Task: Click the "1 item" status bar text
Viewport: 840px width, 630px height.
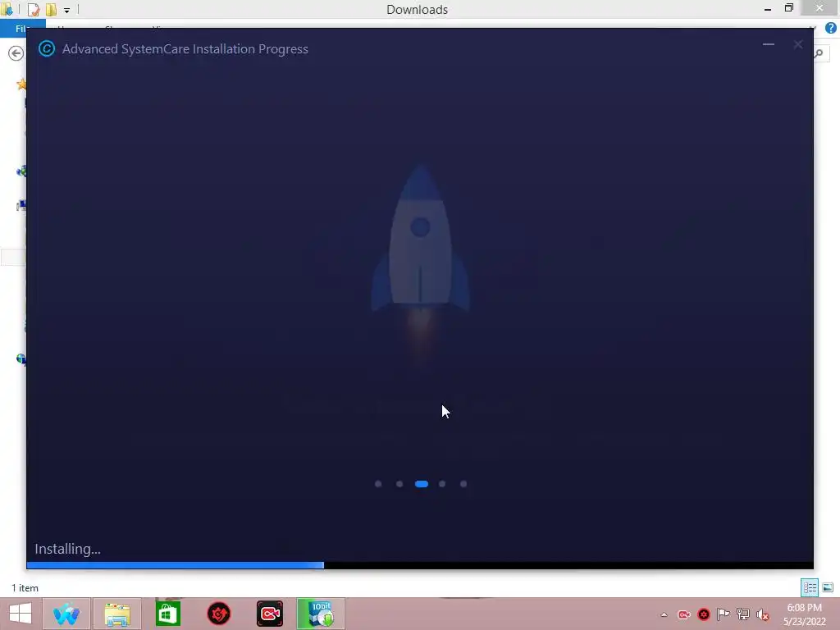Action: tap(25, 587)
